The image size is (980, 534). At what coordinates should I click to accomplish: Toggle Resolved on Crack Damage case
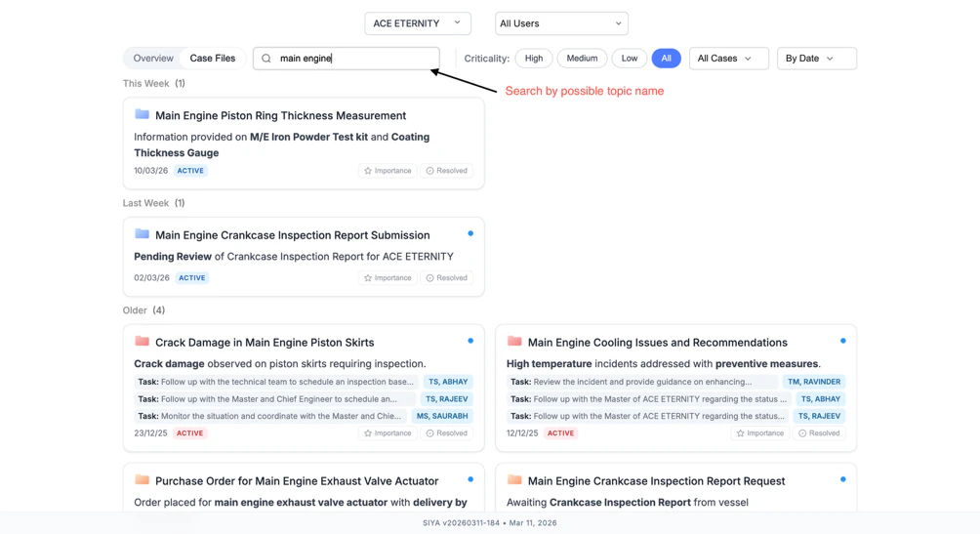pyautogui.click(x=446, y=432)
